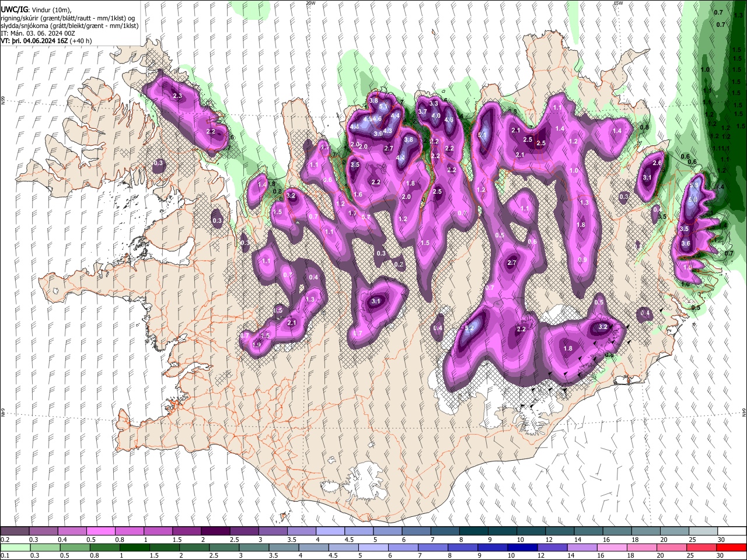
Task: Pick the violet 12 rain legend swatch
Action: [552, 547]
